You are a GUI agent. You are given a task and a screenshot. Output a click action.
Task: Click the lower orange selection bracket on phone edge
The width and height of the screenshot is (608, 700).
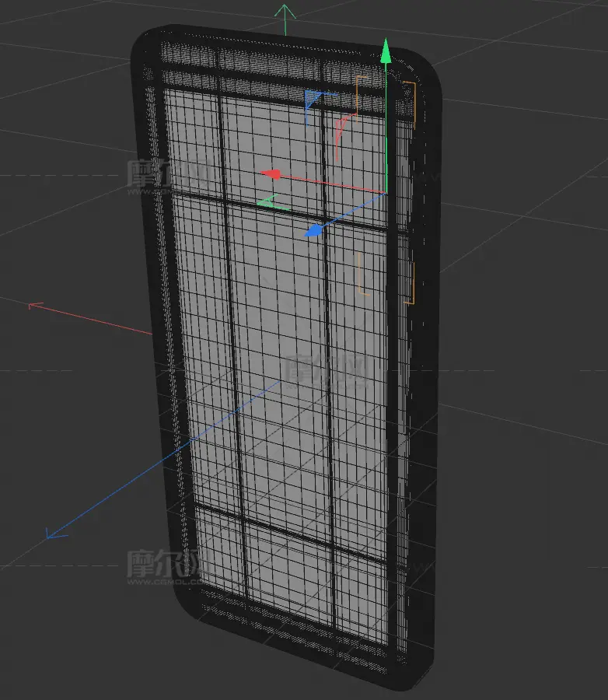[411, 282]
